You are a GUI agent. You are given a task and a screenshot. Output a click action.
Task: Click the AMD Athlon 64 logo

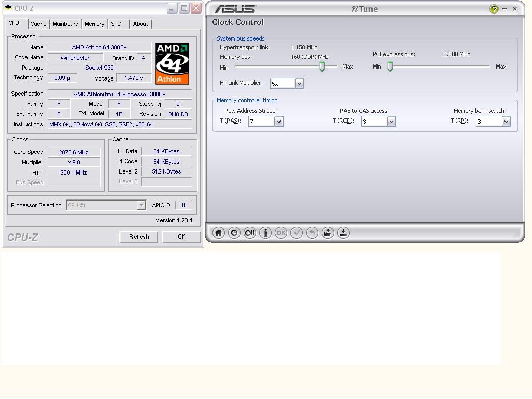point(172,63)
